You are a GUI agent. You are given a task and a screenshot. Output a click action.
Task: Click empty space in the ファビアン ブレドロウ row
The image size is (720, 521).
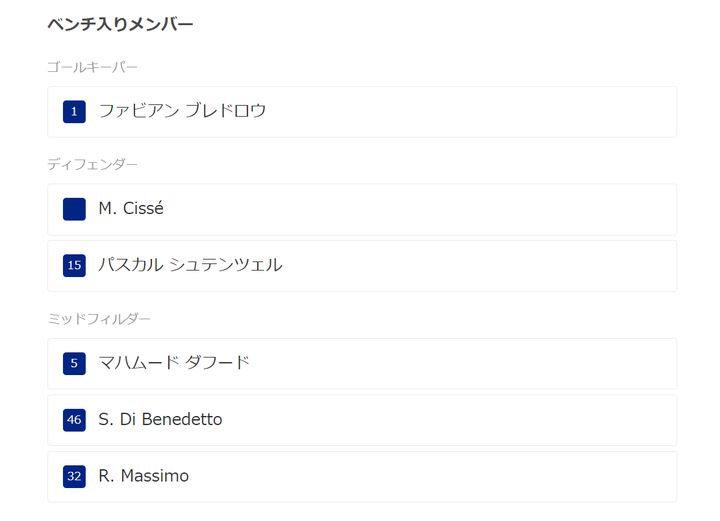[450, 111]
